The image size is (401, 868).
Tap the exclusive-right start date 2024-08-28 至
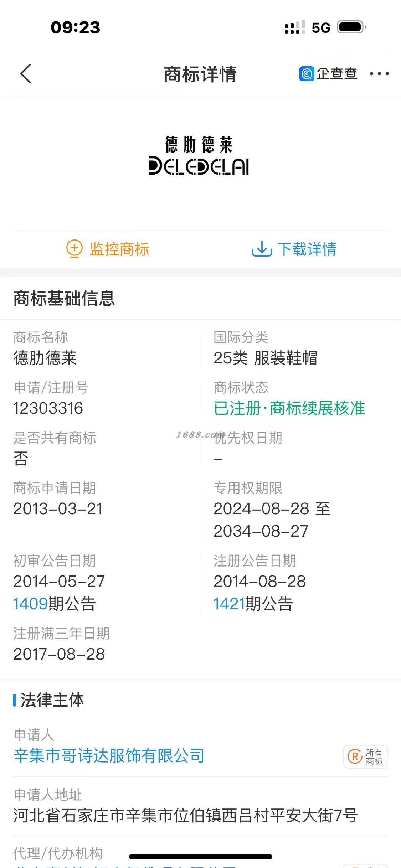coord(272,509)
